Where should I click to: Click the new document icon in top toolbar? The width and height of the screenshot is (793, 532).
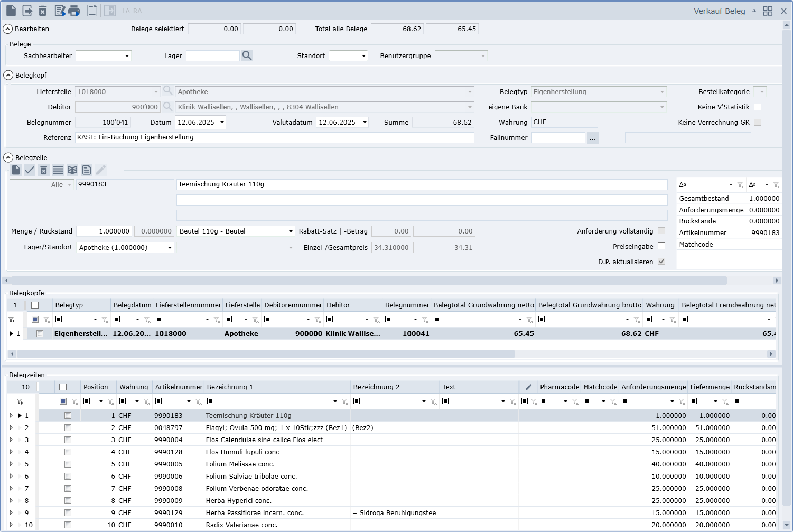11,11
